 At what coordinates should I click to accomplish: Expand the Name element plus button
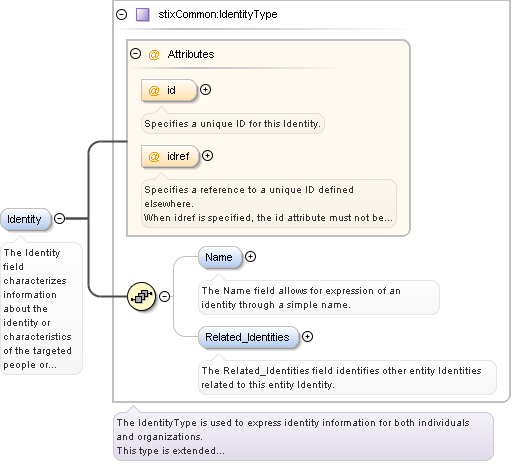250,257
